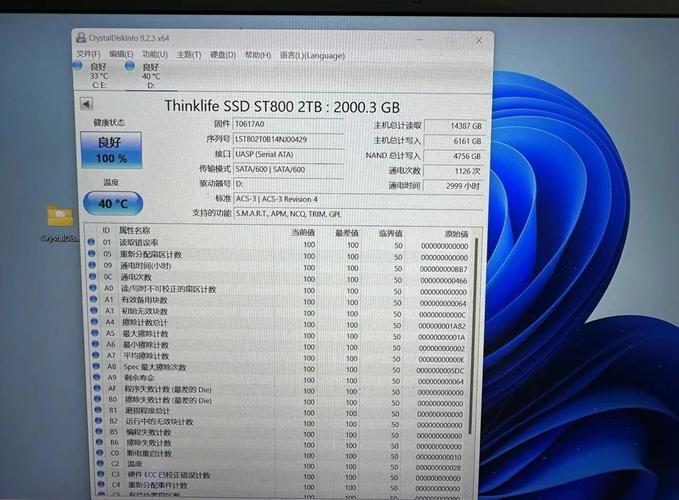Click the previous disk arrow button
This screenshot has height=500, width=679.
(86, 103)
